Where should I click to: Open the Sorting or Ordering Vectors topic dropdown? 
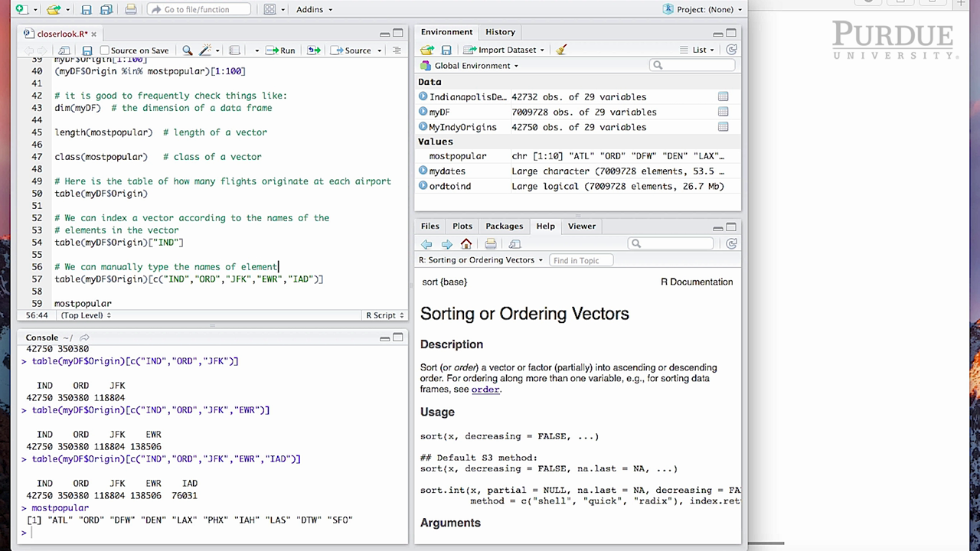pyautogui.click(x=481, y=260)
